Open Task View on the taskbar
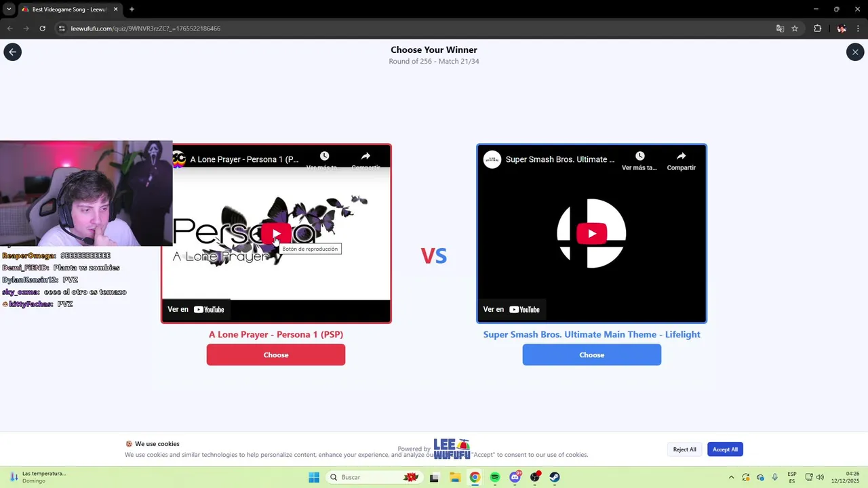 434,477
